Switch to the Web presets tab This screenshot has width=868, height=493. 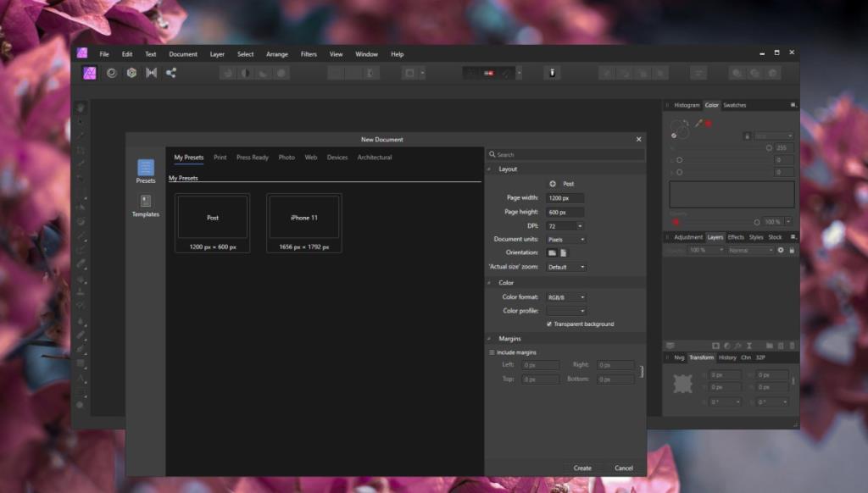[x=312, y=157]
